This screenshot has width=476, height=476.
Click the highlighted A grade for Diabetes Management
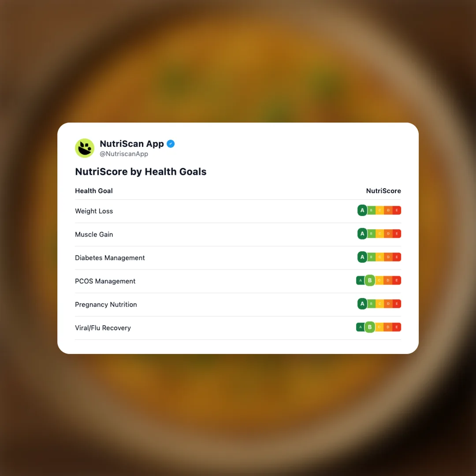pos(362,257)
